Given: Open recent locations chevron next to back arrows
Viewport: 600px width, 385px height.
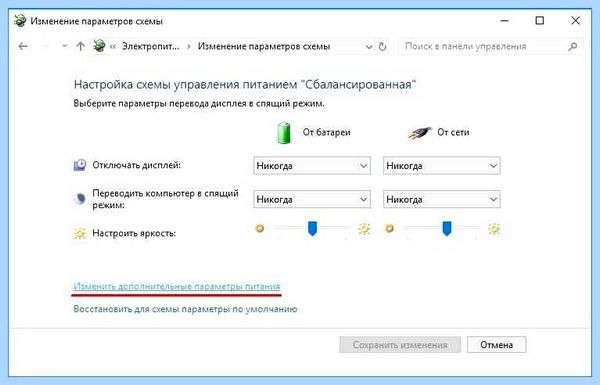Looking at the screenshot, I should (x=64, y=46).
